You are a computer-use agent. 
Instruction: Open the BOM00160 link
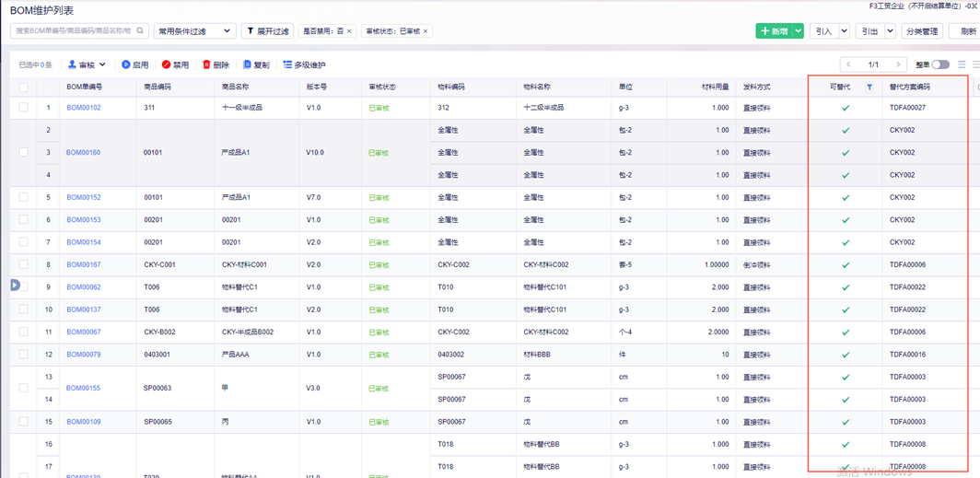[x=84, y=153]
